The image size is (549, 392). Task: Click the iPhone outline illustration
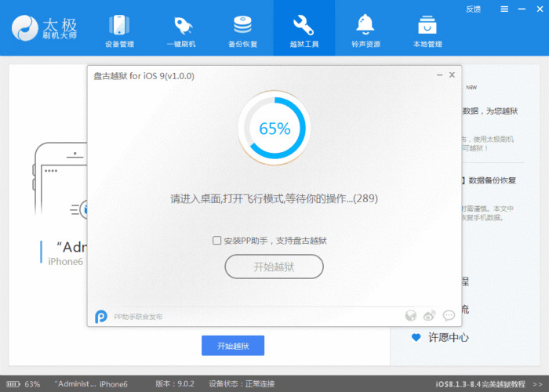[x=60, y=180]
